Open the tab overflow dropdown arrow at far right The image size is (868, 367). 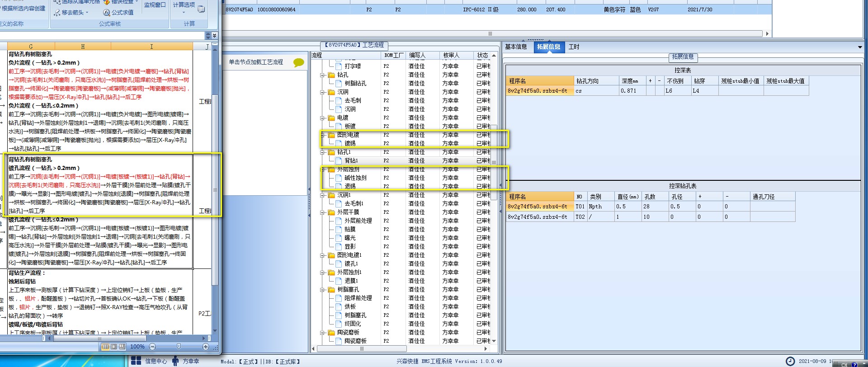coord(859,47)
